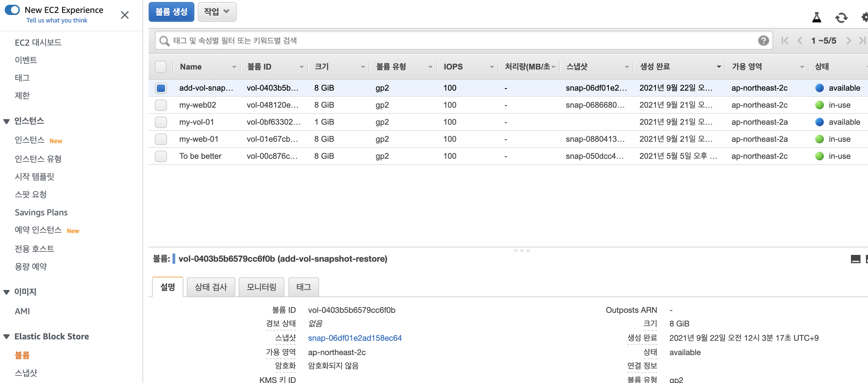Uncheck the add-vol-snap volume checkbox

[x=161, y=88]
